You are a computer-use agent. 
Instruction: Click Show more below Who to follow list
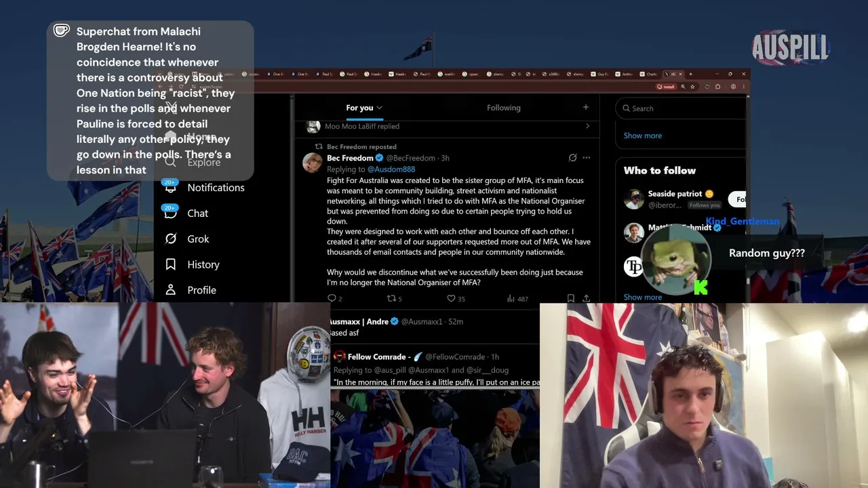(x=643, y=297)
